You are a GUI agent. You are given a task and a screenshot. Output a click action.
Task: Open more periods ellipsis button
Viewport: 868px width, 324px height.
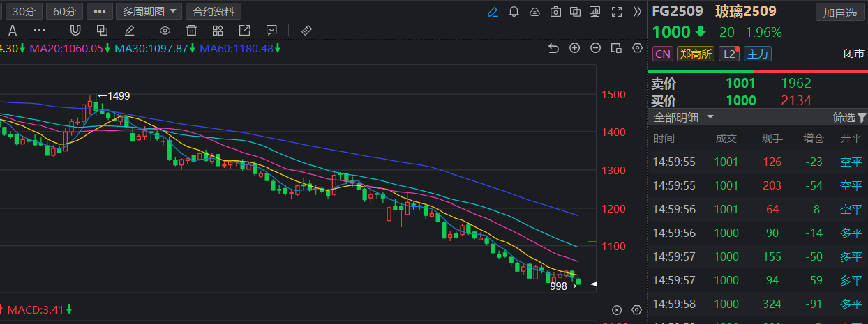pos(100,12)
